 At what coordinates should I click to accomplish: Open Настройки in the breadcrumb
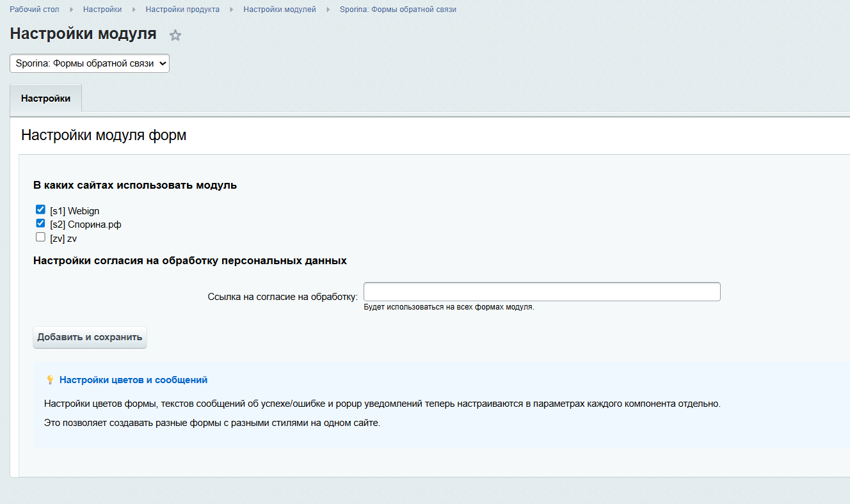(102, 10)
